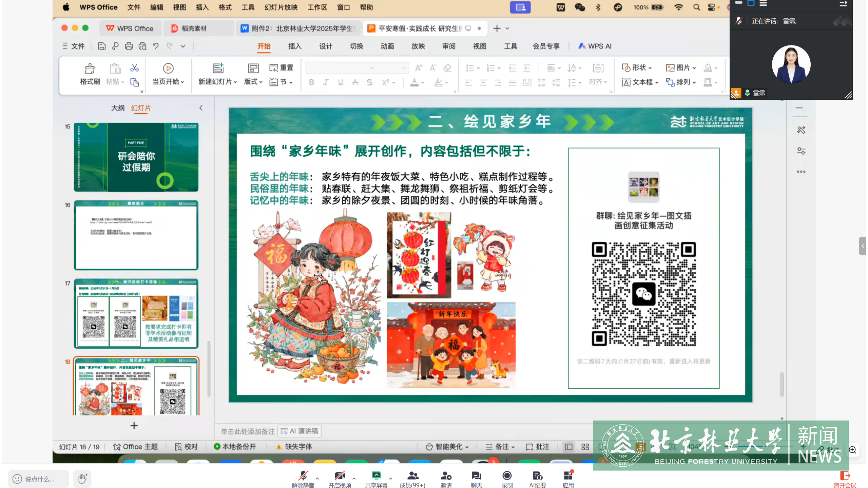The width and height of the screenshot is (868, 488).
Task: Click the Save icon in quick toolbar
Action: [101, 46]
